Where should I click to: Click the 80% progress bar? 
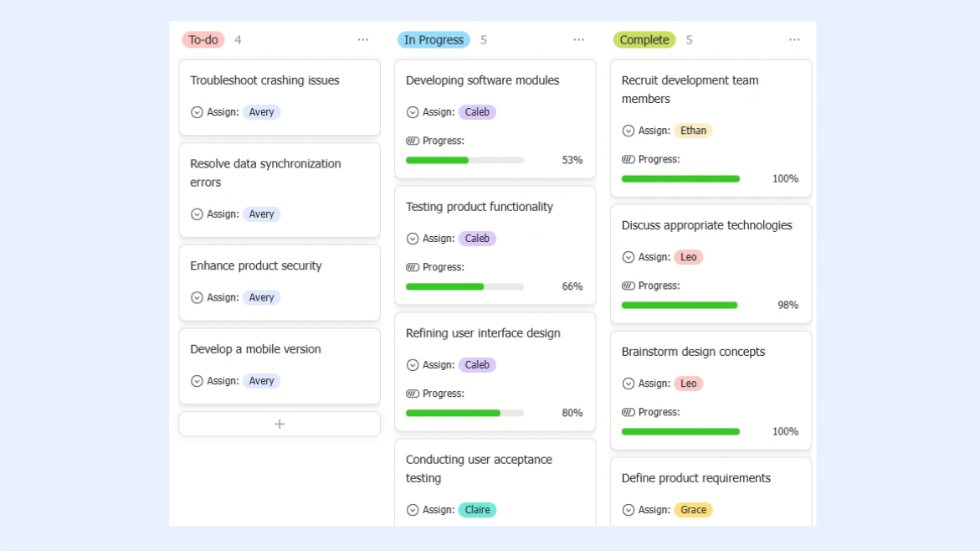point(465,413)
